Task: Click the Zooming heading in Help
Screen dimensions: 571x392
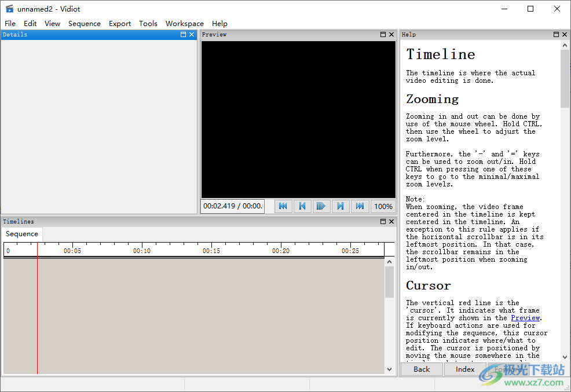Action: [432, 99]
